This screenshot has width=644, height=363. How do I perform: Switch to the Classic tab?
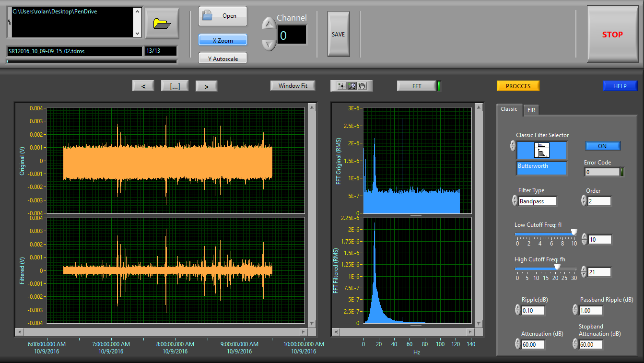(509, 109)
